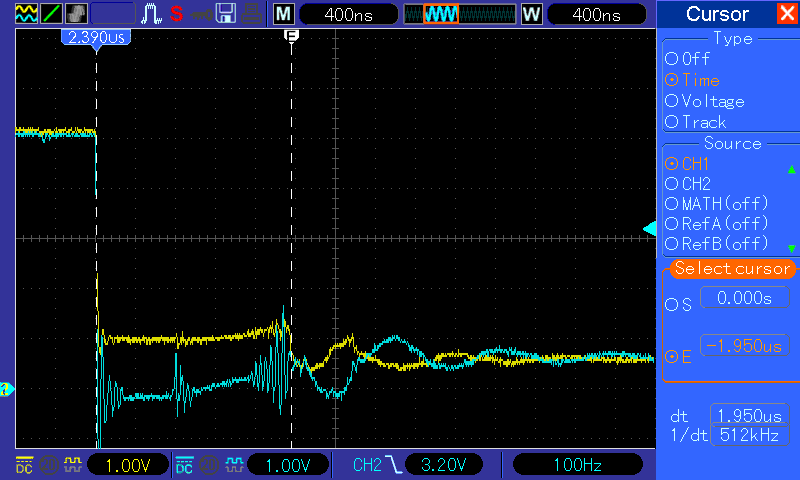Click the 1/dt 512kHz readout
Viewport: 800px width, 480px height.
click(x=749, y=435)
